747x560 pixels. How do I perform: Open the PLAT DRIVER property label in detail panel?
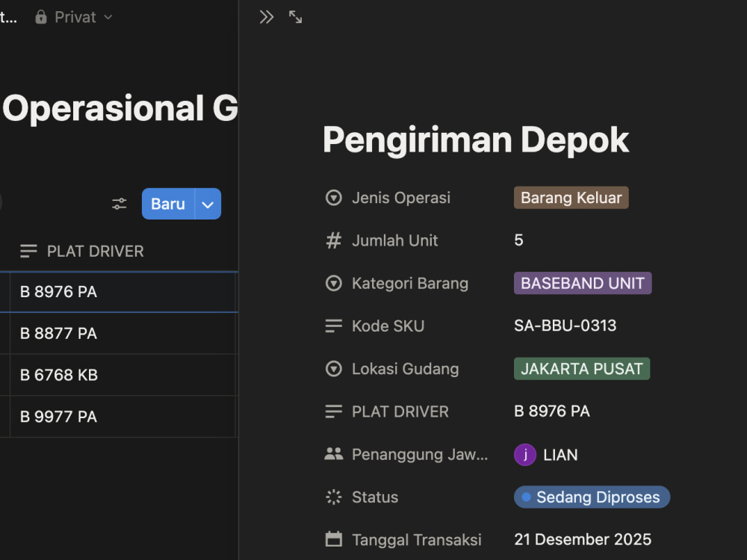400,411
